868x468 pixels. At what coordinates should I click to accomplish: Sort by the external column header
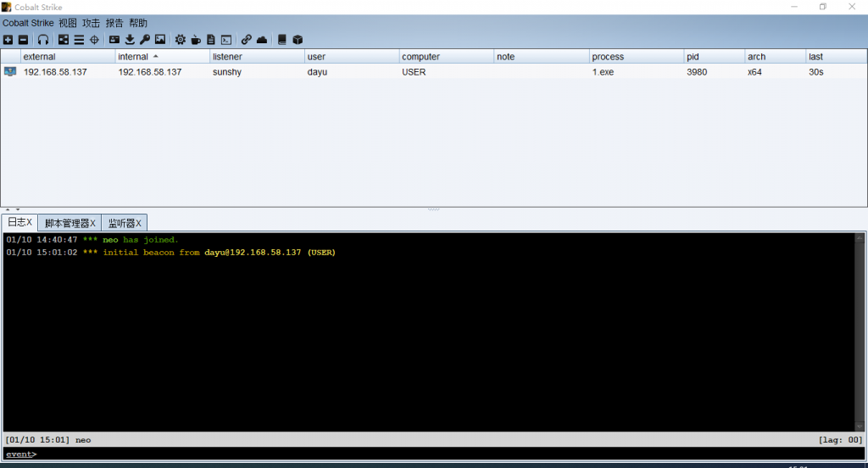tap(68, 57)
